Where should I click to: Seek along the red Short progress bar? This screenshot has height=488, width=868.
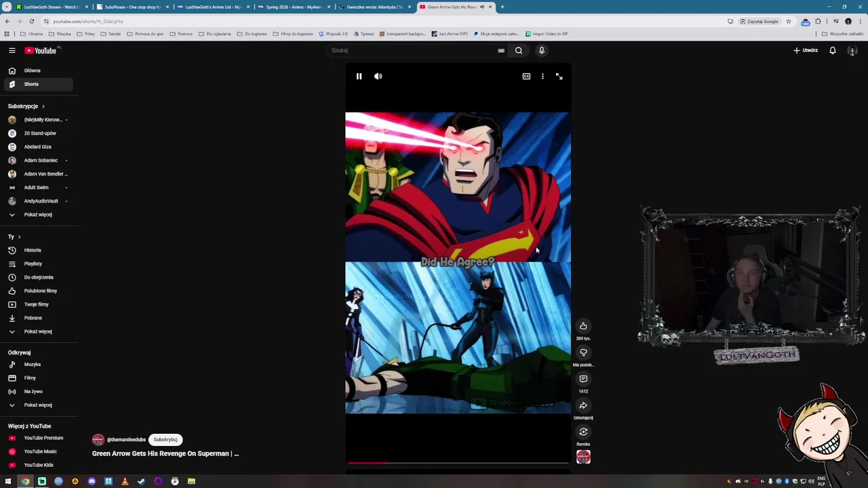point(458,463)
